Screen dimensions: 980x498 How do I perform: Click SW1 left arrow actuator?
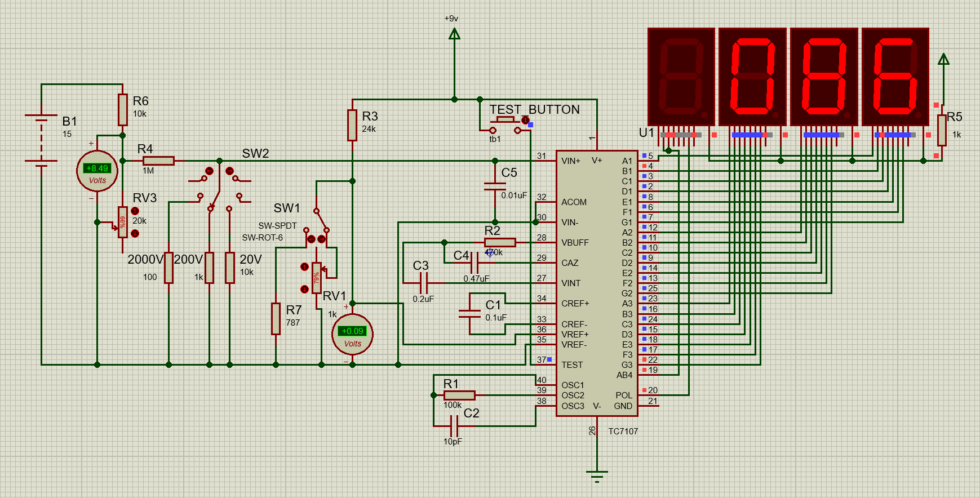click(x=311, y=239)
